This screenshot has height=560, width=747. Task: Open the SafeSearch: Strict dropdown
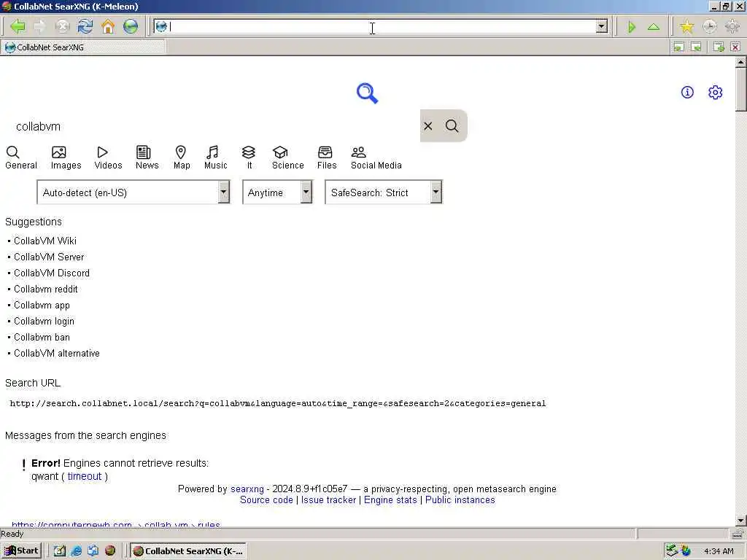384,192
